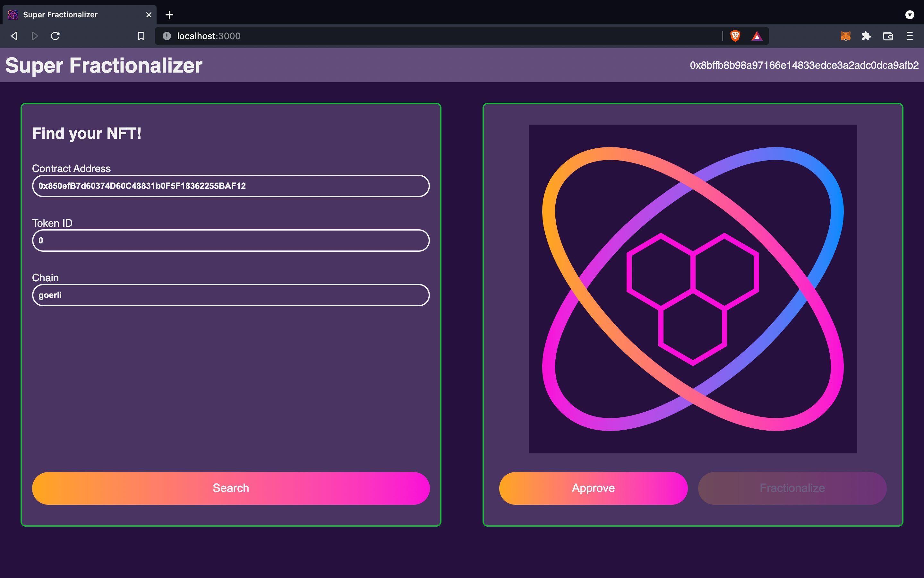Screen dimensions: 924x578
Task: Click the wallet address 0x8bffb8b9...9afb2
Action: pos(804,66)
